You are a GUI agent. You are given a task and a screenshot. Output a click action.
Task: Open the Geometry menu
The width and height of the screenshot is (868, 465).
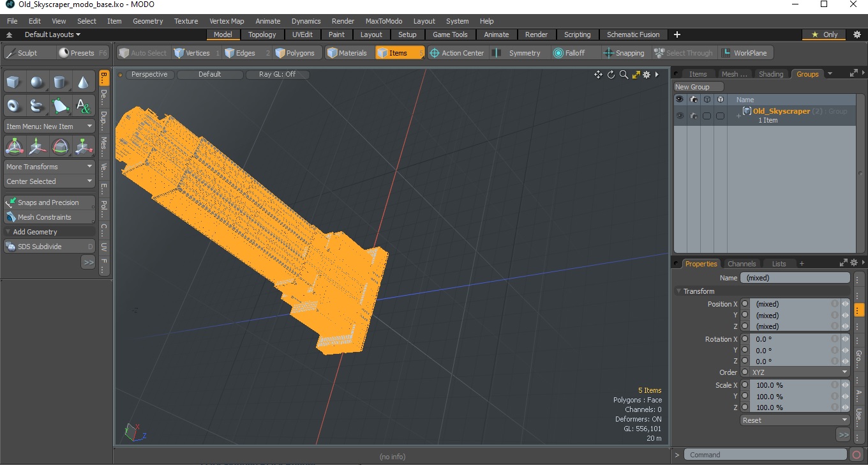tap(147, 21)
